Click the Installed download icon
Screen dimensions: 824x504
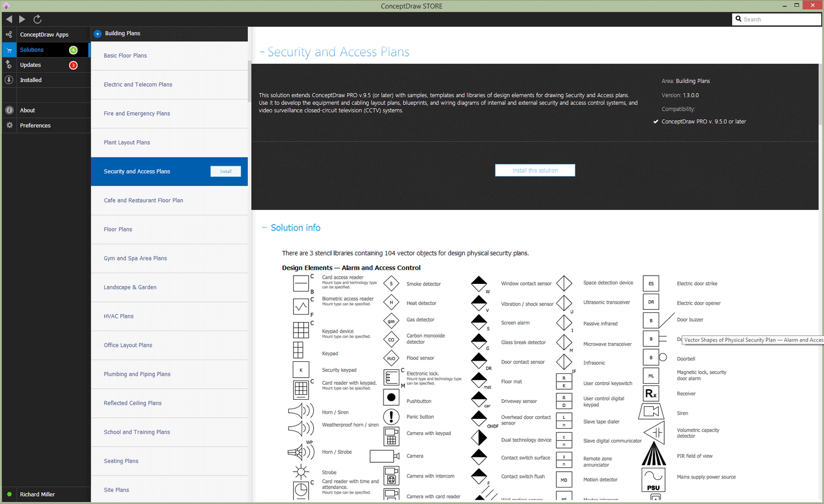(x=9, y=80)
